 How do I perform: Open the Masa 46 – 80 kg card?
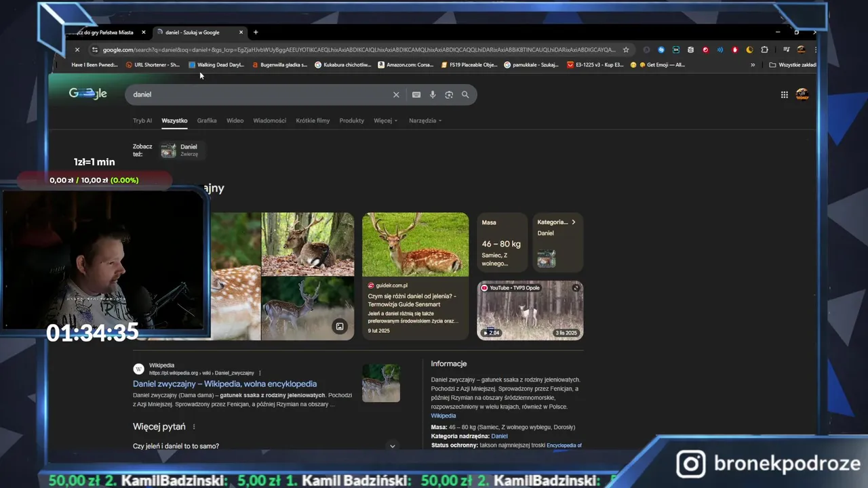[x=502, y=243]
